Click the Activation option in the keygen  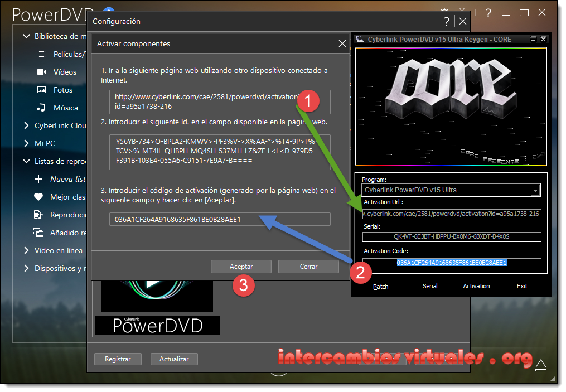tap(476, 286)
